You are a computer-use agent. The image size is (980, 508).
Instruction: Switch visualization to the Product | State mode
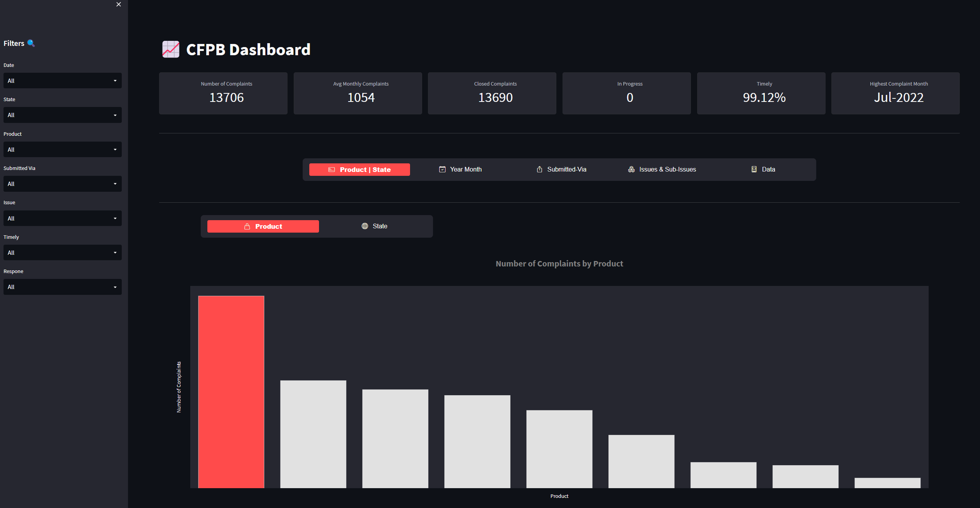(359, 169)
